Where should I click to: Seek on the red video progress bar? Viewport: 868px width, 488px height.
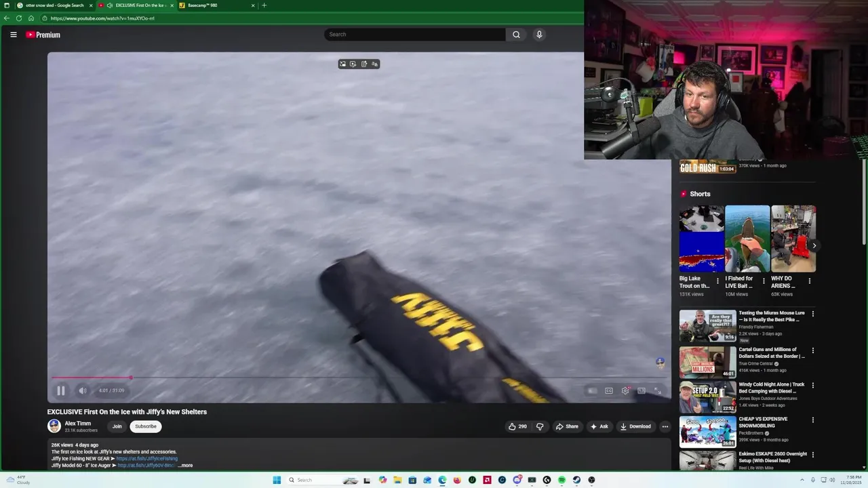(359, 378)
